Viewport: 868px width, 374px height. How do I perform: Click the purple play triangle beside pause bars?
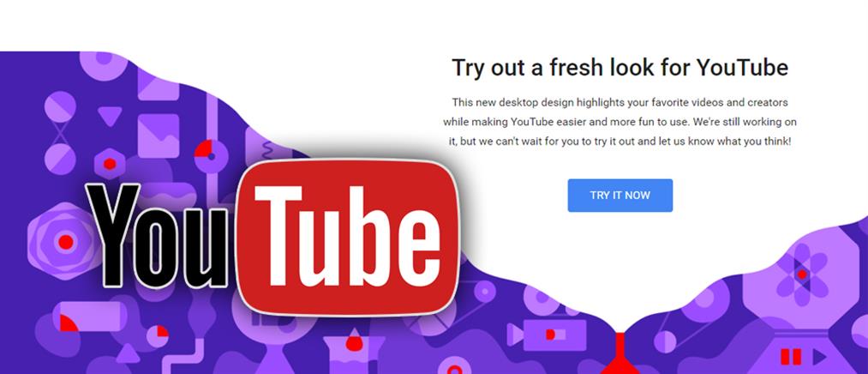point(819,356)
